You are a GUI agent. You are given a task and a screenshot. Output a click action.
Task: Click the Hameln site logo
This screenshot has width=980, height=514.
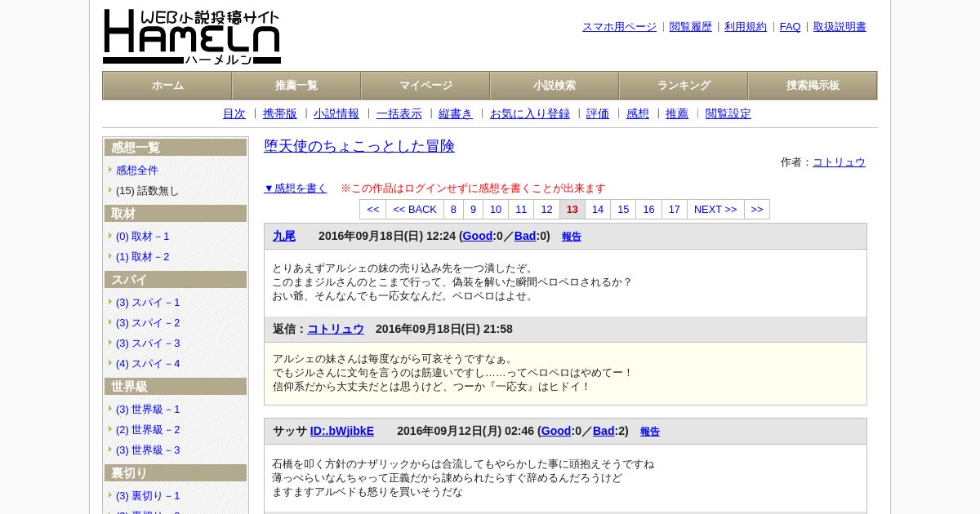[192, 37]
